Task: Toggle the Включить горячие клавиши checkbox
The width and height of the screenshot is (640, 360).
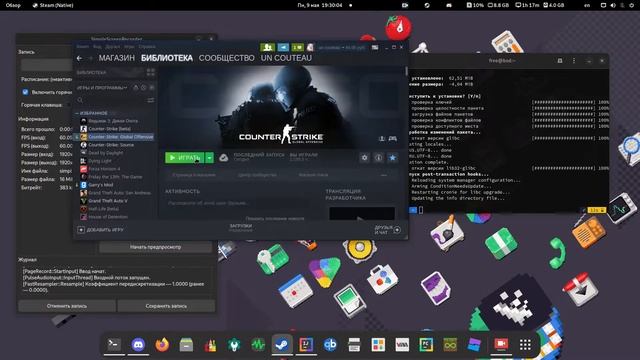Action: 25,92
